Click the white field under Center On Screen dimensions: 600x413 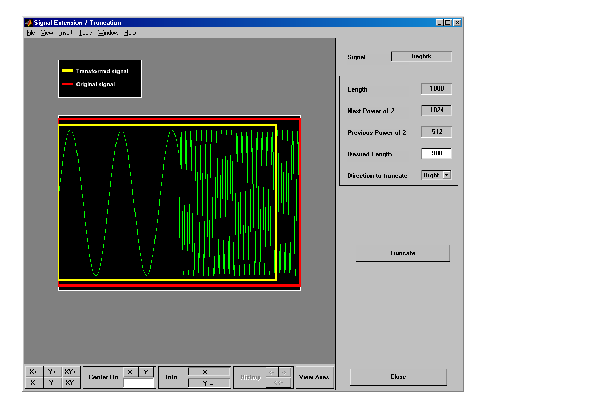(x=139, y=383)
